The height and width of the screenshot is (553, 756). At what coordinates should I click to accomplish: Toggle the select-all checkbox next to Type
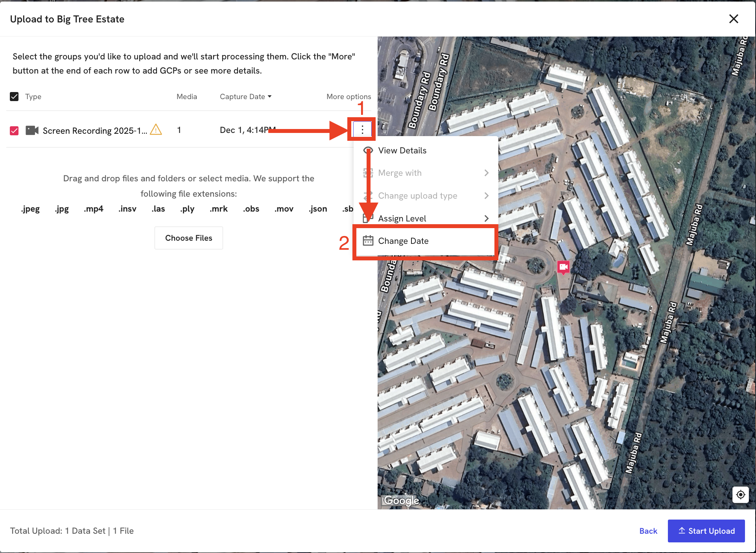14,96
